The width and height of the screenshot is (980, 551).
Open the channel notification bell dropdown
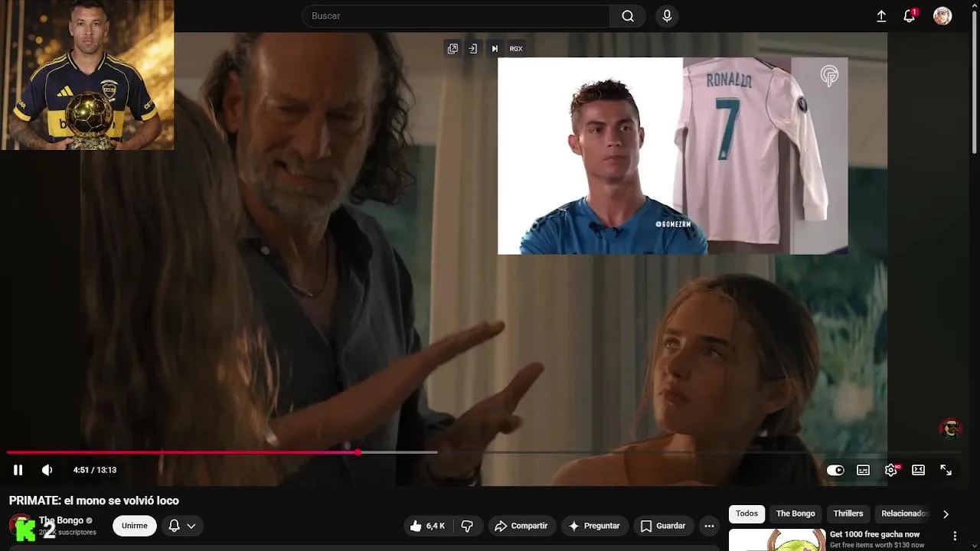(182, 526)
